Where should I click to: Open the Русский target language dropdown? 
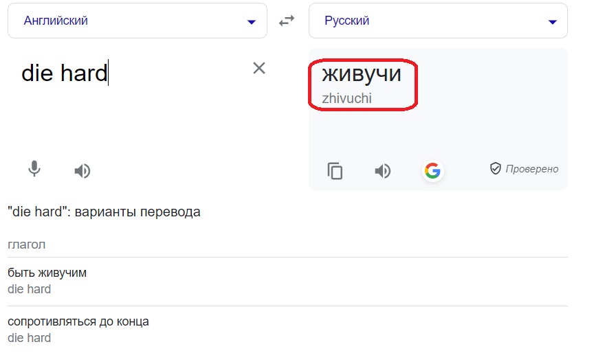438,21
